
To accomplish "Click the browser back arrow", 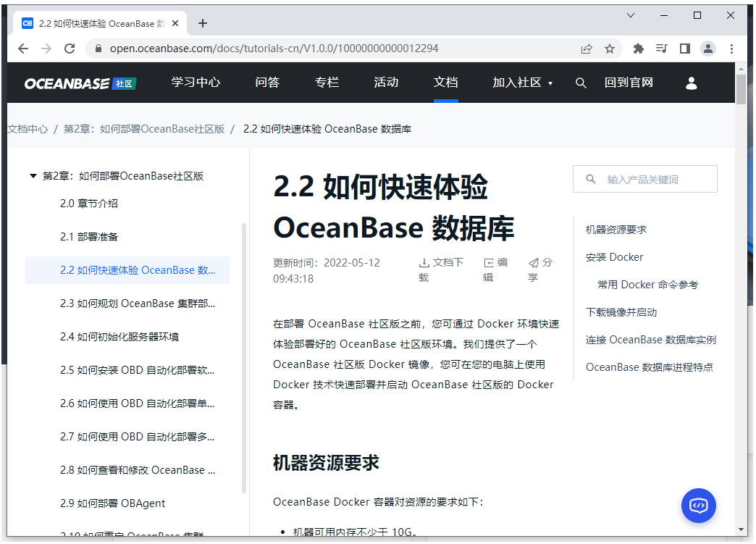I will click(23, 49).
